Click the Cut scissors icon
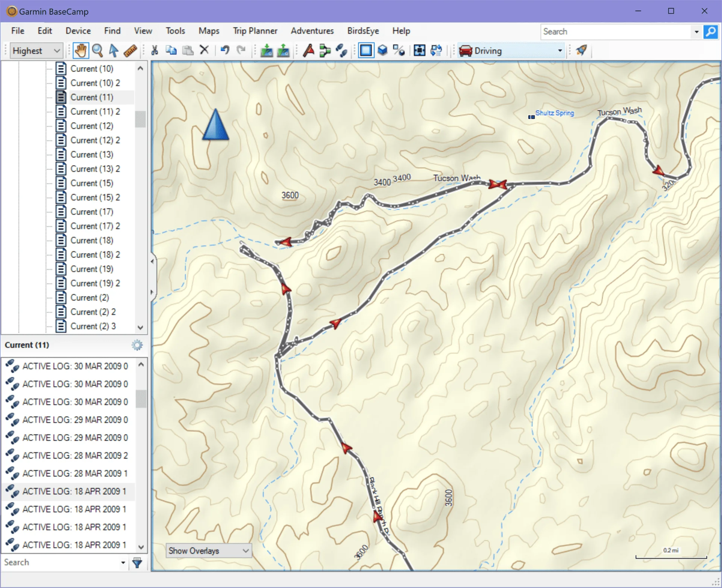The height and width of the screenshot is (588, 722). point(155,50)
